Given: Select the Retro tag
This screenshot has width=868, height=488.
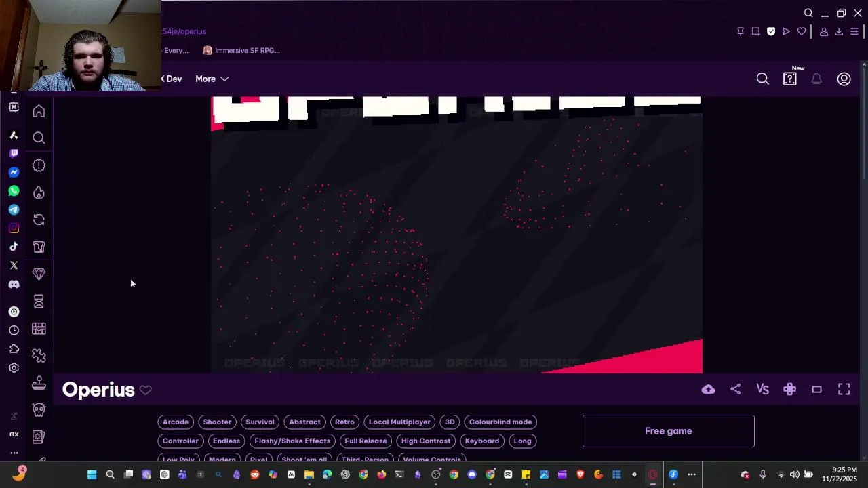Looking at the screenshot, I should point(344,422).
